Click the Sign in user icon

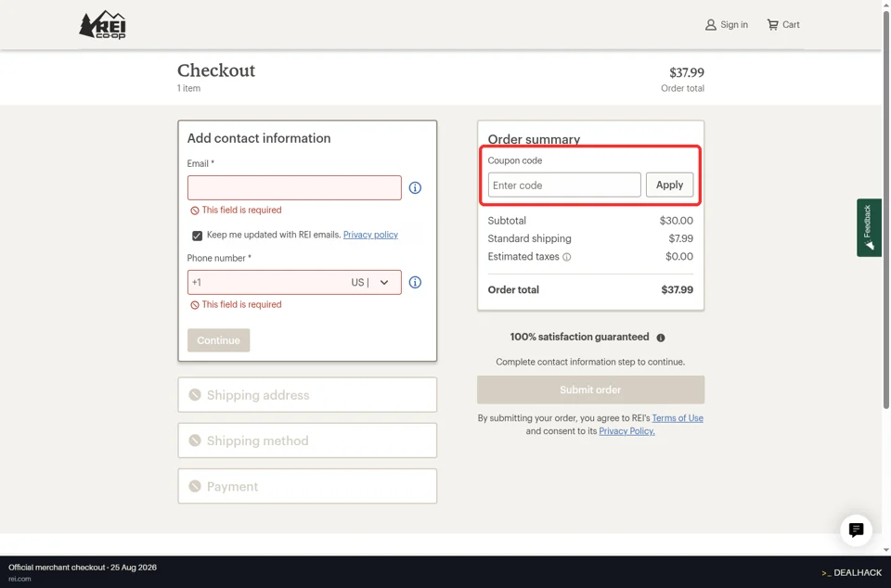(711, 25)
